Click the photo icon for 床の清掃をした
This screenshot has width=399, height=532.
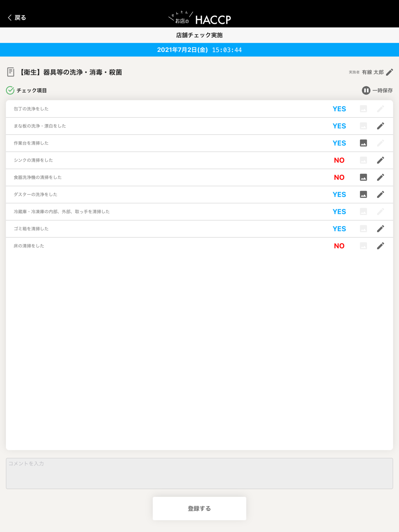(363, 246)
